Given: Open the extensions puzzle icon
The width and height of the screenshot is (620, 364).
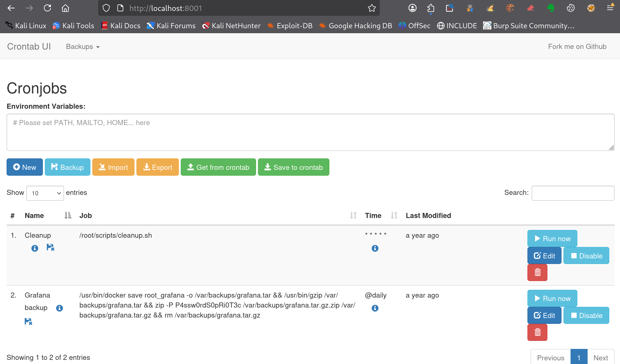Looking at the screenshot, I should point(430,8).
